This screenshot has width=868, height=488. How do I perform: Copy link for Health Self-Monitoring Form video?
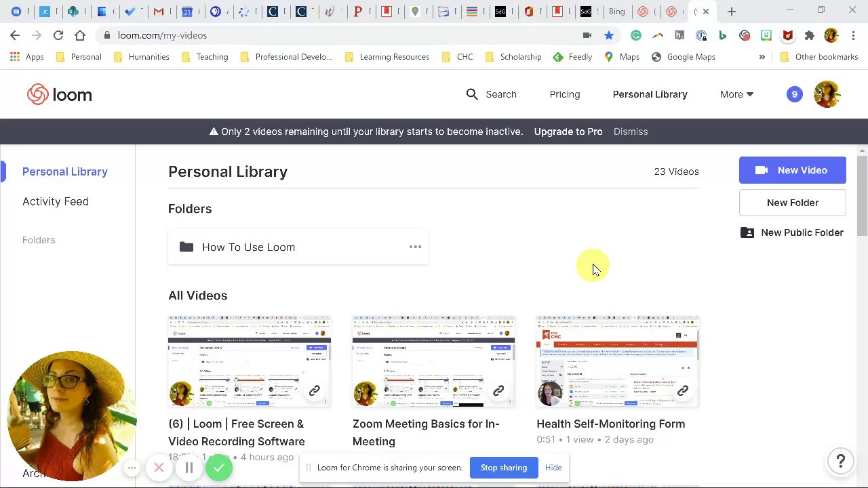683,391
